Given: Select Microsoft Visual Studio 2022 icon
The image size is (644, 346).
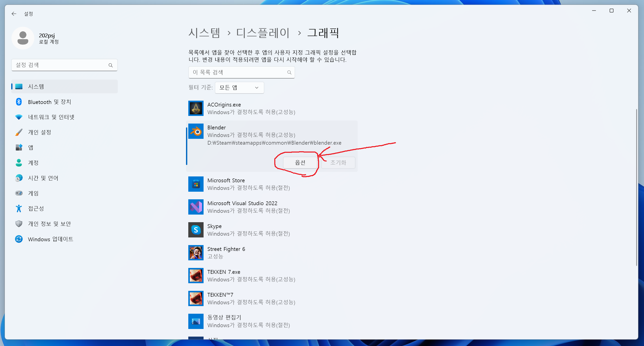Looking at the screenshot, I should (196, 207).
